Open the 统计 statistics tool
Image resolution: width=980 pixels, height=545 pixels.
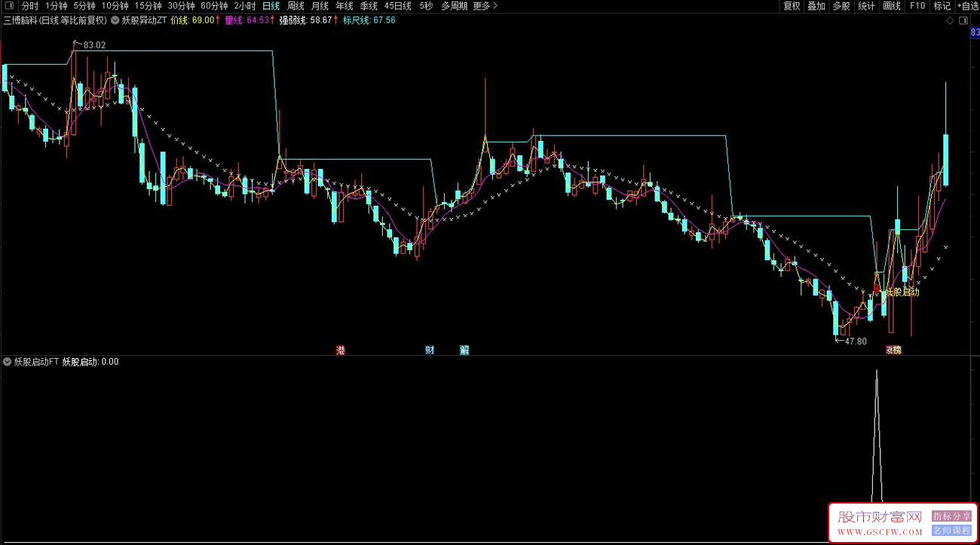coord(867,6)
